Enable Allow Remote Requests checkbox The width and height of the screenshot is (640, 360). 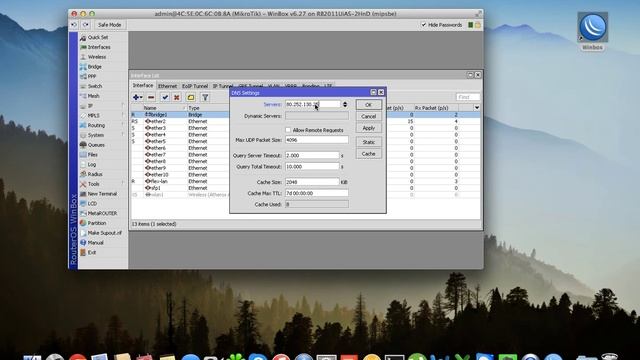(288, 130)
